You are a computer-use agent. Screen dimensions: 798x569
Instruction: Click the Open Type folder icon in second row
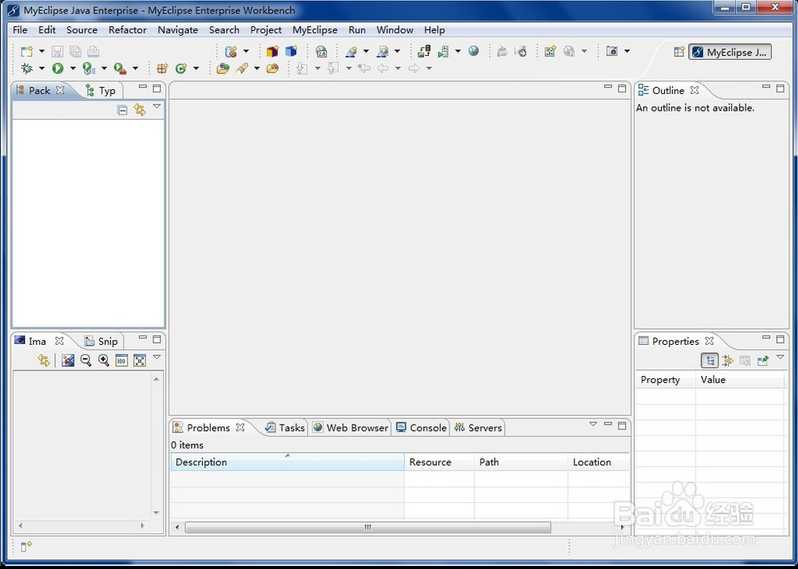click(x=222, y=68)
